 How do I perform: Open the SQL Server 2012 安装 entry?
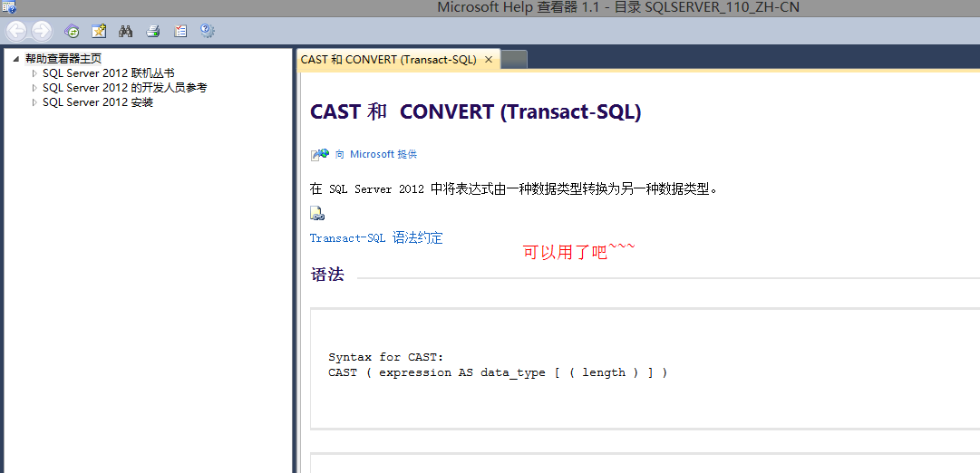pos(98,102)
